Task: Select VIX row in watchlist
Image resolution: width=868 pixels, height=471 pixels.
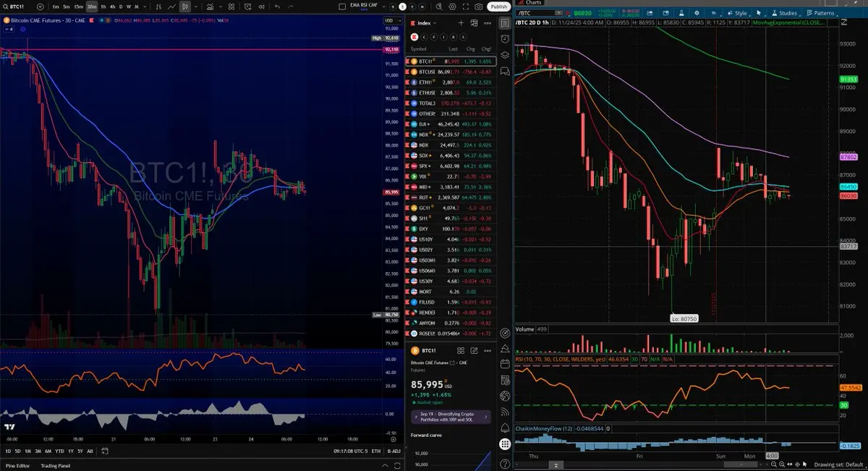Action: click(451, 176)
